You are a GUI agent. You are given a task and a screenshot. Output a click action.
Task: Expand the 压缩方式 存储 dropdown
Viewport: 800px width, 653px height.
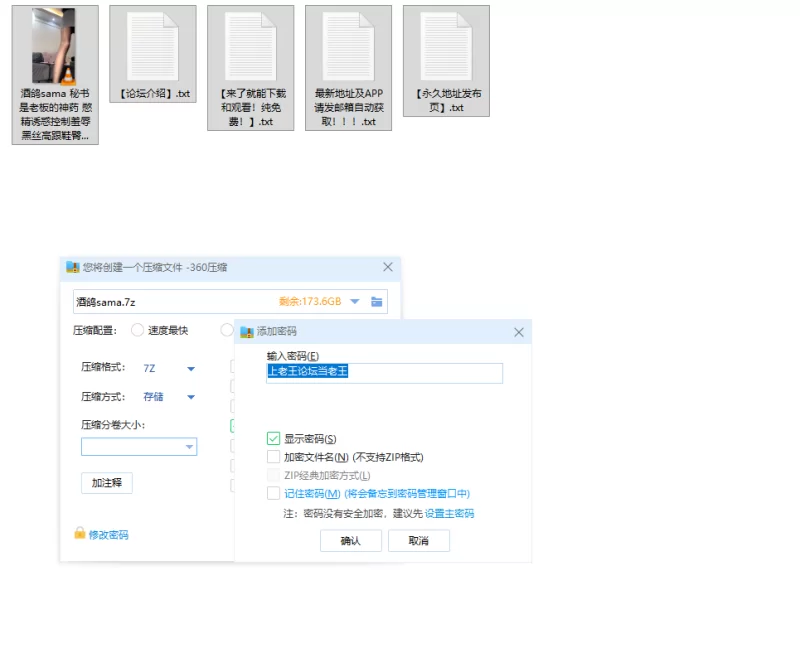[190, 397]
